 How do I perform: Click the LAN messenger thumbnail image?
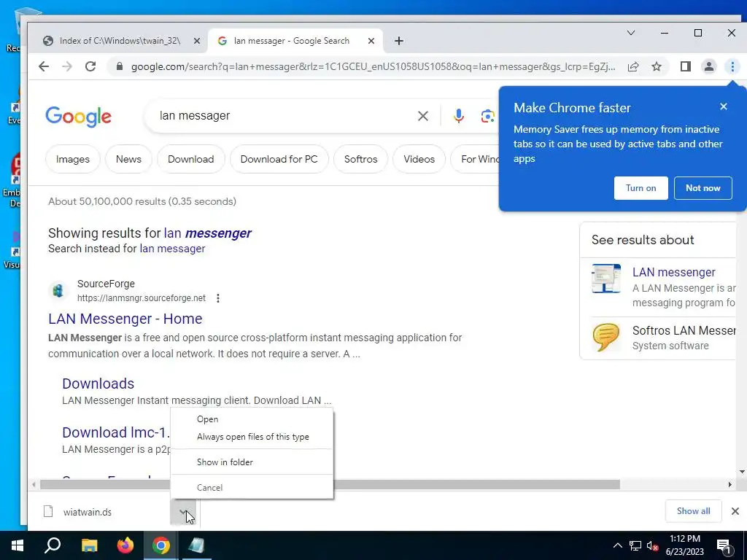(x=606, y=278)
